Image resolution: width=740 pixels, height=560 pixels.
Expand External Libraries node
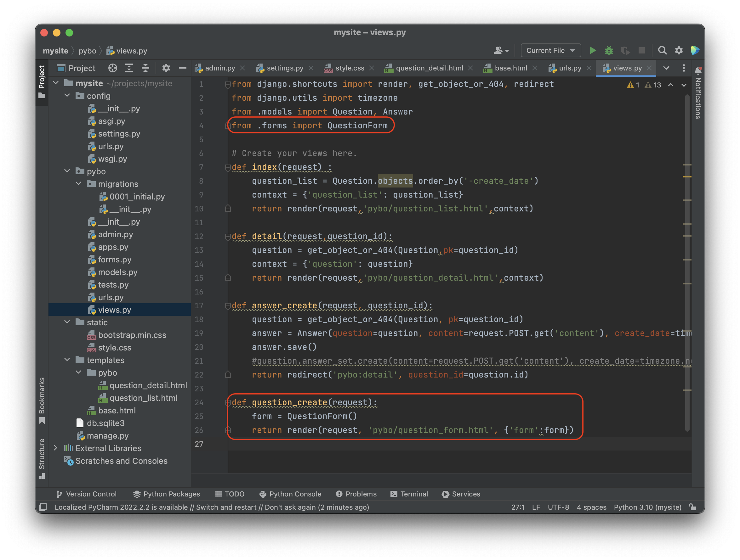pyautogui.click(x=56, y=448)
